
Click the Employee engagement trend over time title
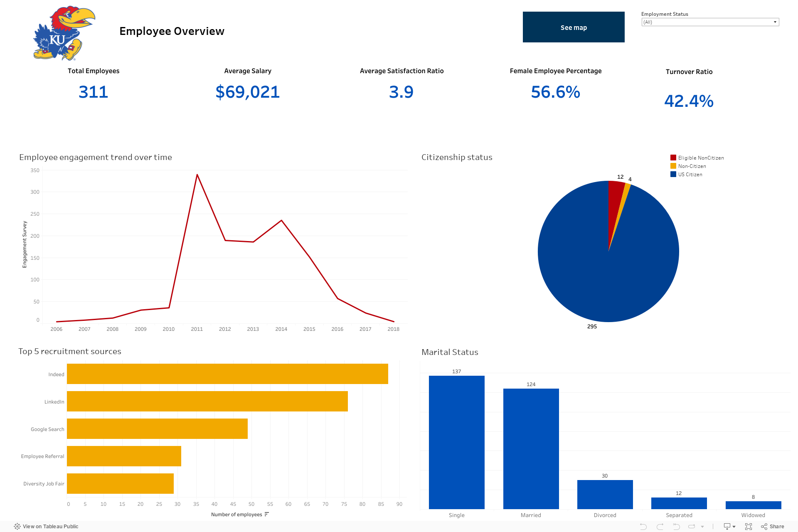pyautogui.click(x=96, y=157)
